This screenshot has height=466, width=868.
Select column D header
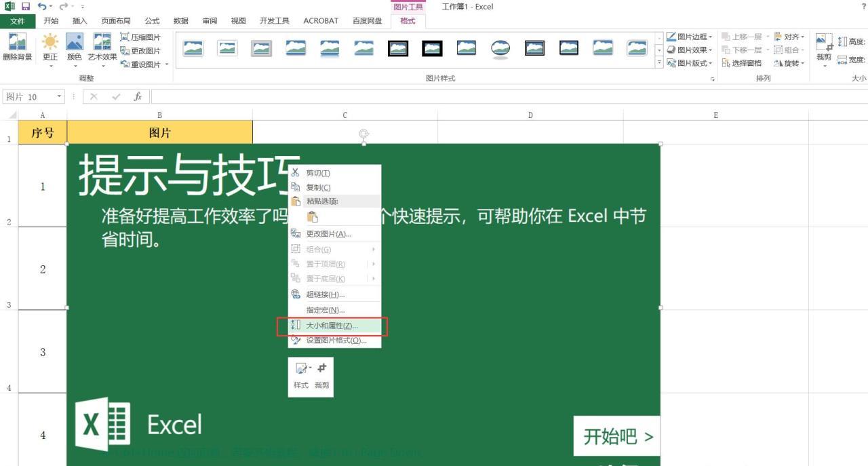point(530,115)
